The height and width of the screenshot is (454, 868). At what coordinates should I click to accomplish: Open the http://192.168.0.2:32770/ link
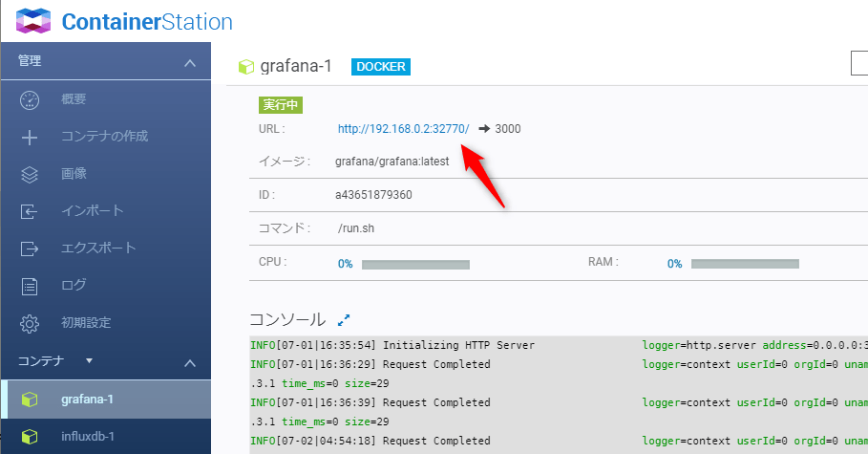(x=404, y=129)
